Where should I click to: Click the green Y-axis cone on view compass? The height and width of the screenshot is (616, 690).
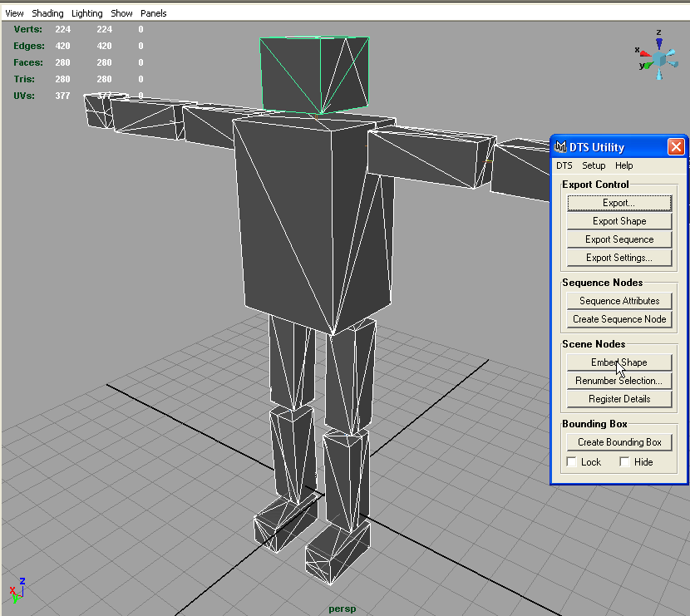(x=647, y=65)
